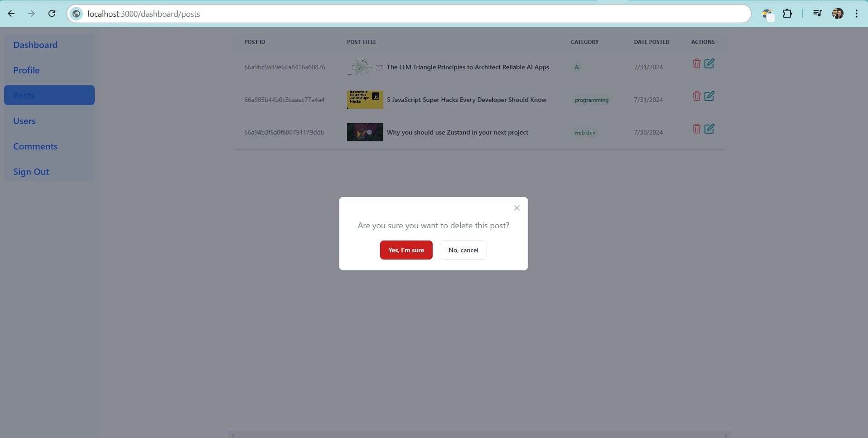This screenshot has width=868, height=438.
Task: Delete the Zustand post
Action: pyautogui.click(x=696, y=129)
